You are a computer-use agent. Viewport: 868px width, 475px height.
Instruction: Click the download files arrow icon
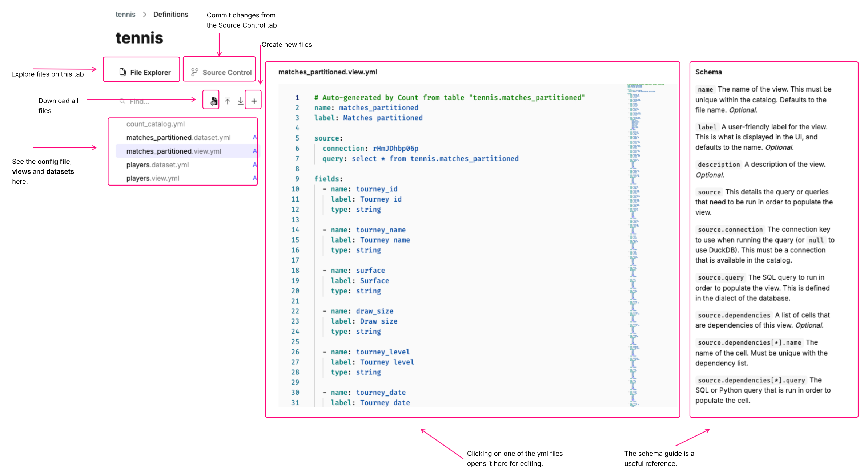(x=240, y=101)
